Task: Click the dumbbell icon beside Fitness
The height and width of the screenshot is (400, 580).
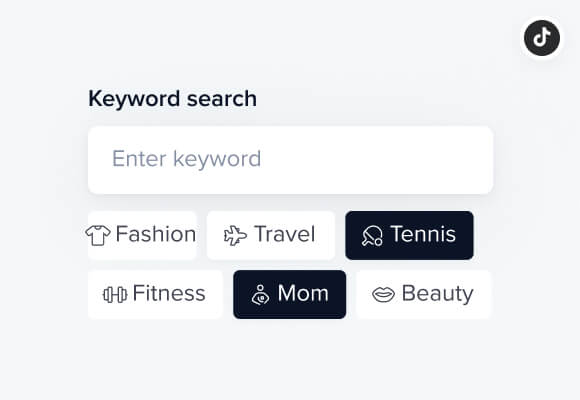Action: [x=115, y=295]
